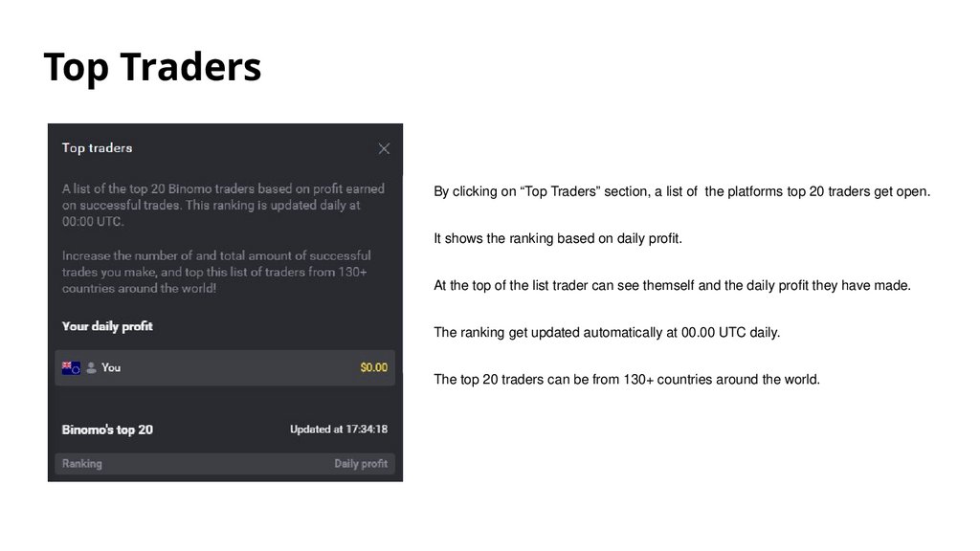
Task: Select the You daily profit row
Action: 225,367
